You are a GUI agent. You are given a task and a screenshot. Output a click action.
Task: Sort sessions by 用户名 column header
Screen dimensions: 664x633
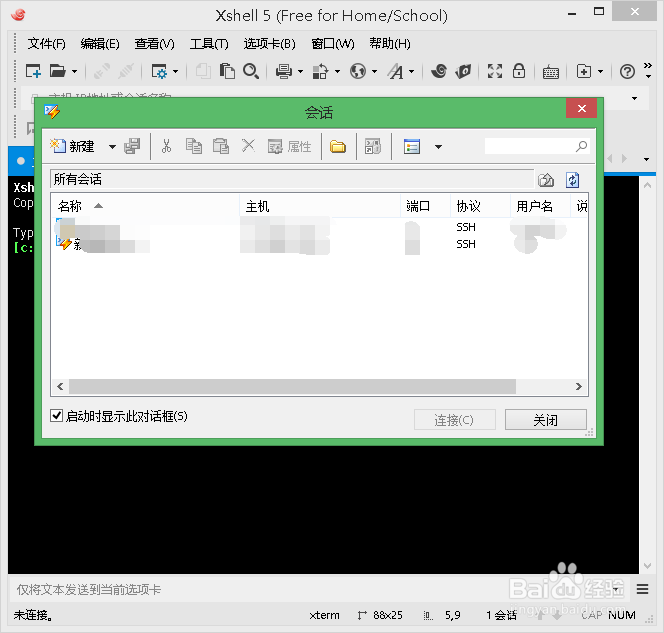tap(540, 206)
